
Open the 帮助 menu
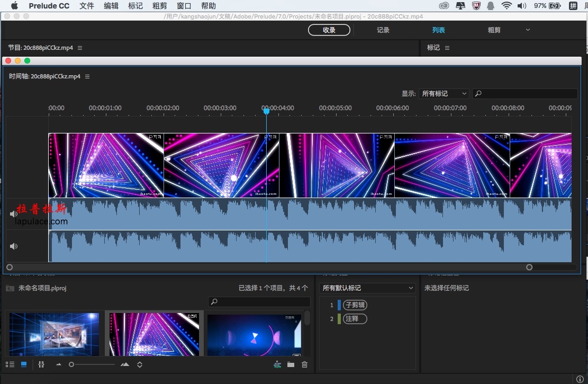[x=208, y=6]
